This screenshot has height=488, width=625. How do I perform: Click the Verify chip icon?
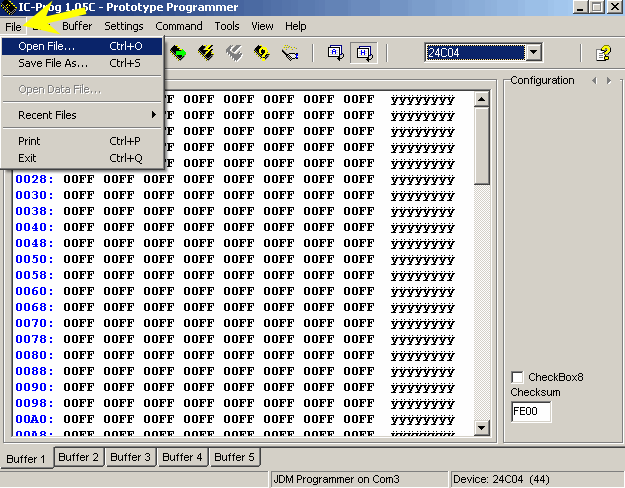(262, 53)
